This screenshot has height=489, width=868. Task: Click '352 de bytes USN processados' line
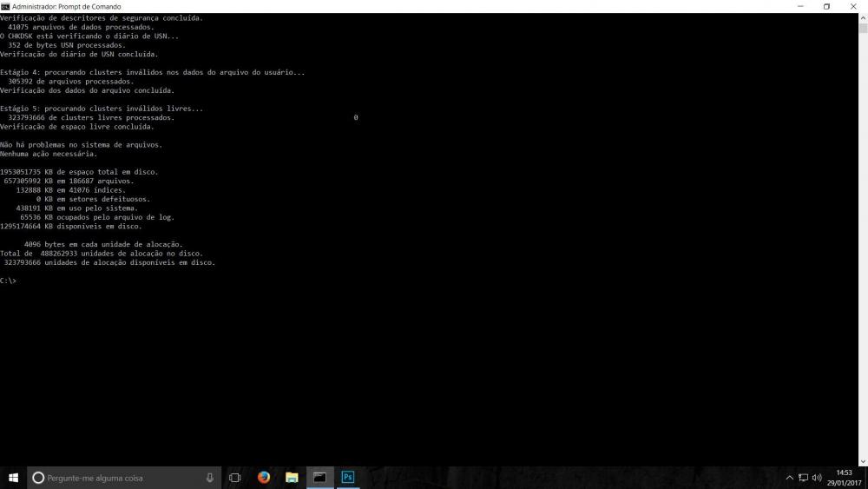point(67,45)
